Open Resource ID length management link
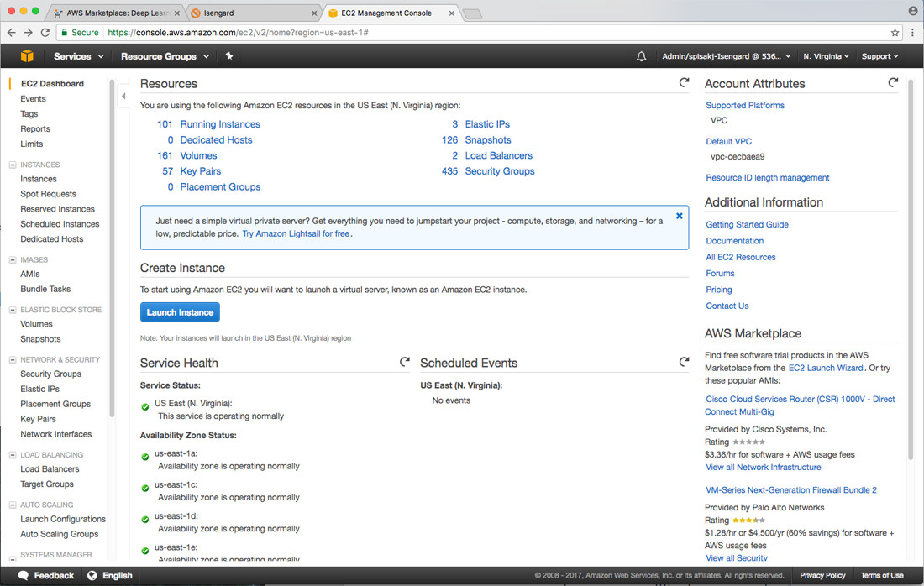Screen dimensions: 924x586 point(767,178)
